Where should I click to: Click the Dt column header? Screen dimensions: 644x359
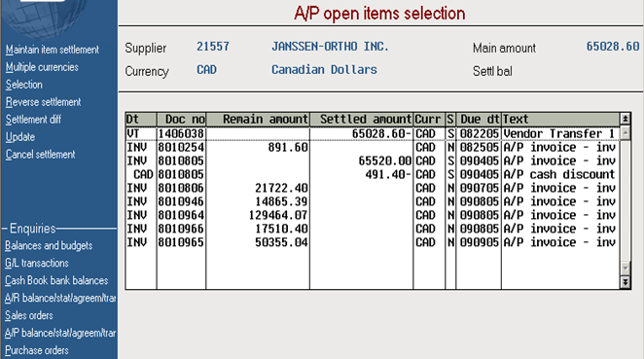tap(141, 119)
